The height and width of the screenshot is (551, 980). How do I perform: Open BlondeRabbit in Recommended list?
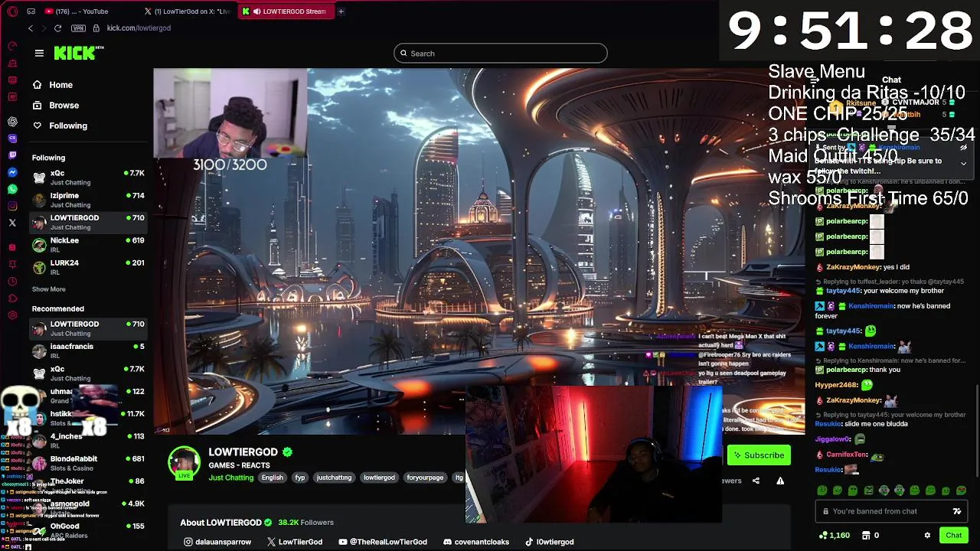88,463
